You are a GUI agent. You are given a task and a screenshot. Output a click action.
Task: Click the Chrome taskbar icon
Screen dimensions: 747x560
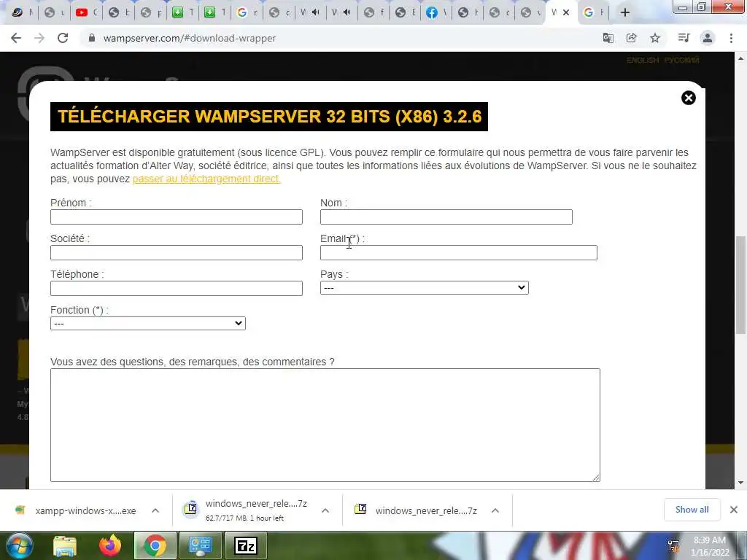coord(155,545)
